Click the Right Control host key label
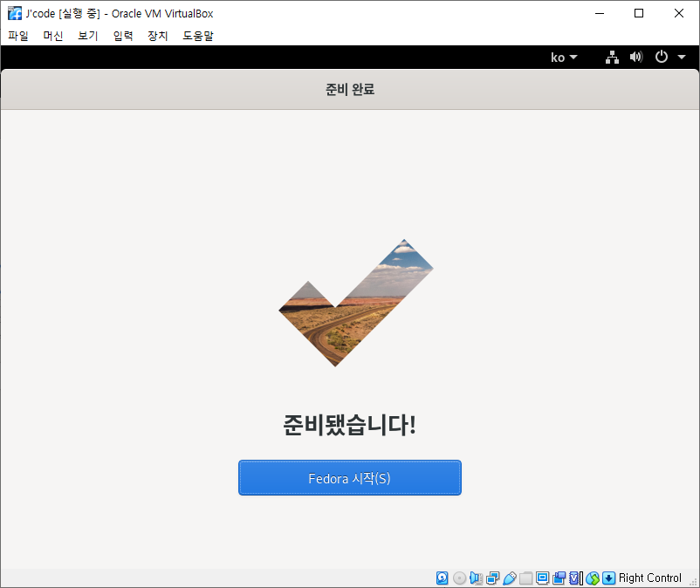The width and height of the screenshot is (700, 588). point(650,578)
